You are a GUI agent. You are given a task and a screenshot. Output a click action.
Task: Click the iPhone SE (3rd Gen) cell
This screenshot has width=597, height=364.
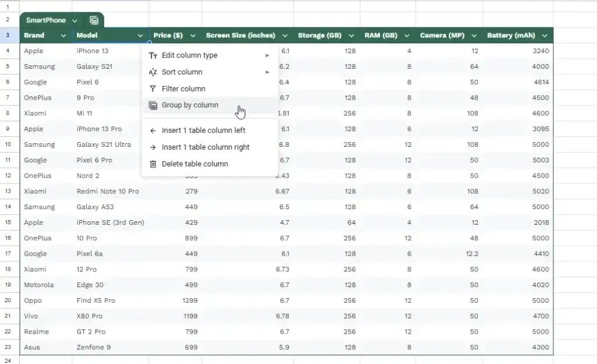[110, 222]
